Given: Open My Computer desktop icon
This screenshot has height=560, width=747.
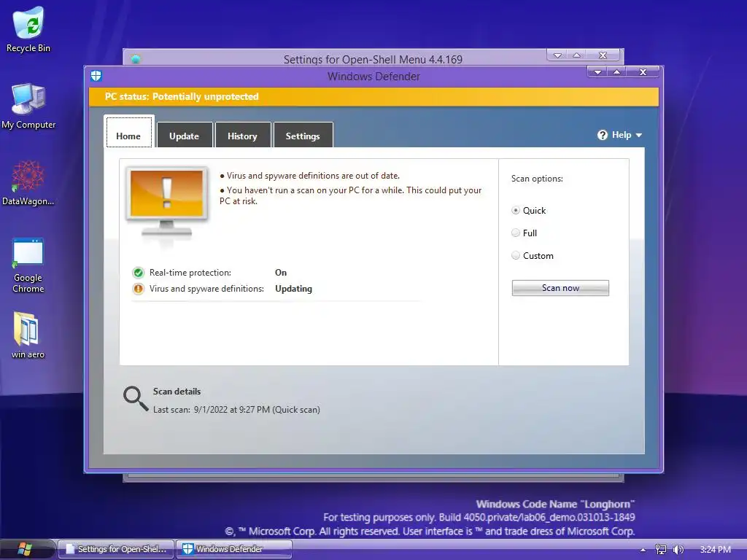Looking at the screenshot, I should pos(28,106).
